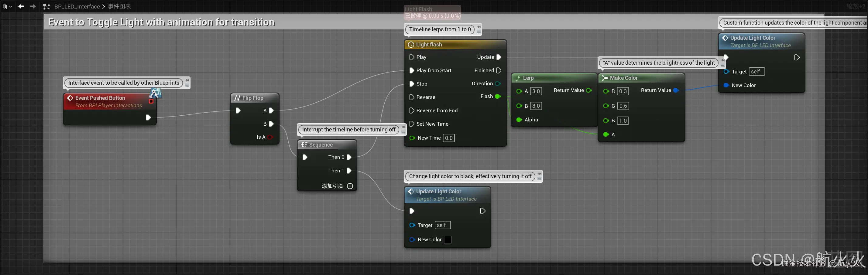Click the red delegate pin on Event Pushed Button
This screenshot has width=868, height=275.
coord(151,101)
